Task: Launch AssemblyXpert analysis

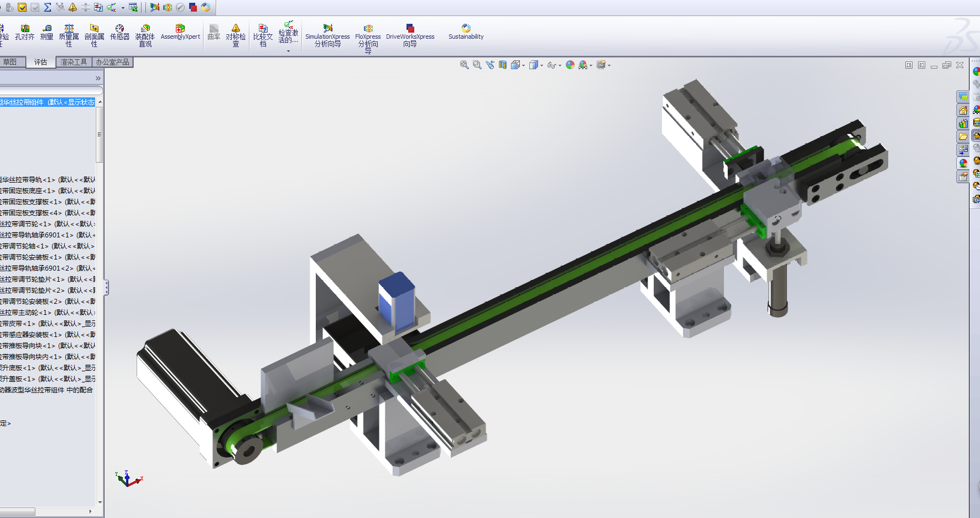Action: tap(180, 32)
